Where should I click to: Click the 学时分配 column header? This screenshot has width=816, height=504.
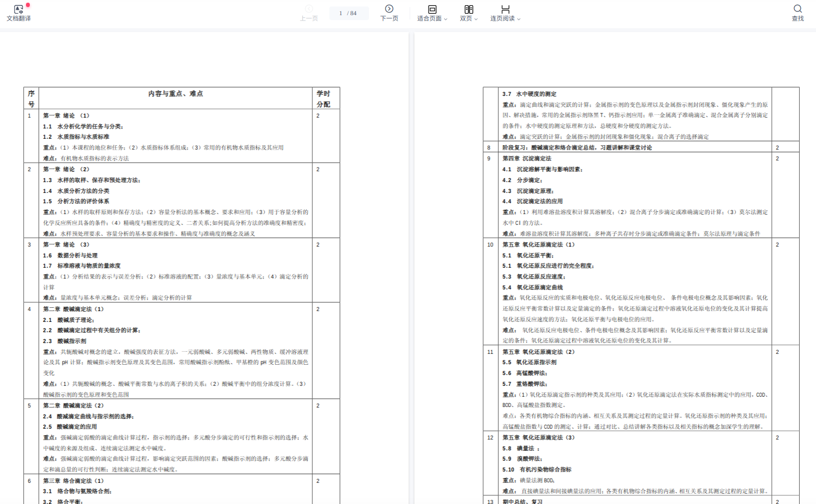323,99
